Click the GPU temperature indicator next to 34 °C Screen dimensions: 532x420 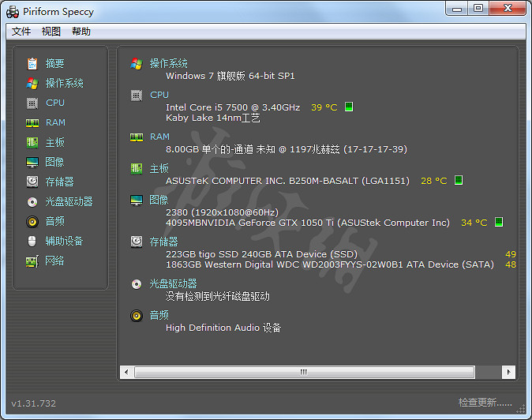(x=499, y=222)
